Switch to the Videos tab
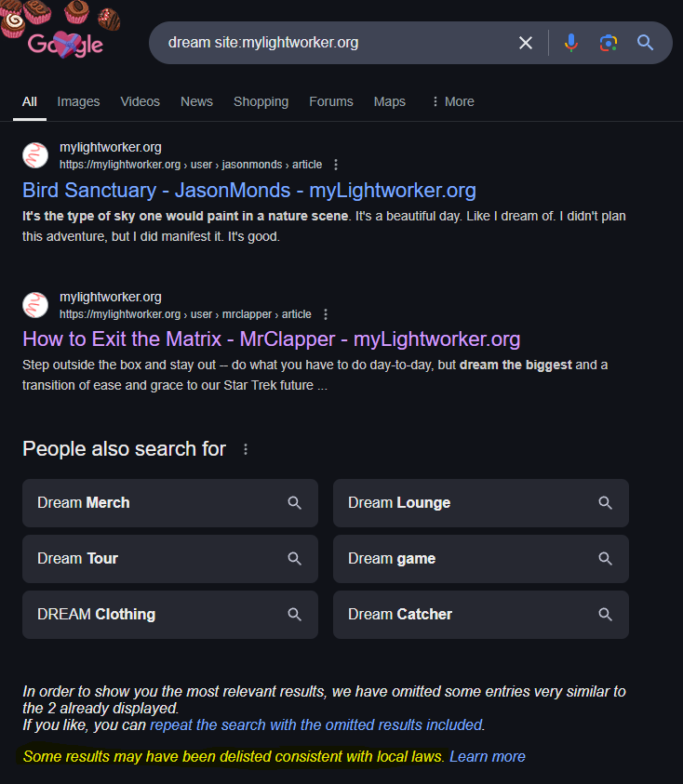The height and width of the screenshot is (784, 683). pyautogui.click(x=140, y=101)
